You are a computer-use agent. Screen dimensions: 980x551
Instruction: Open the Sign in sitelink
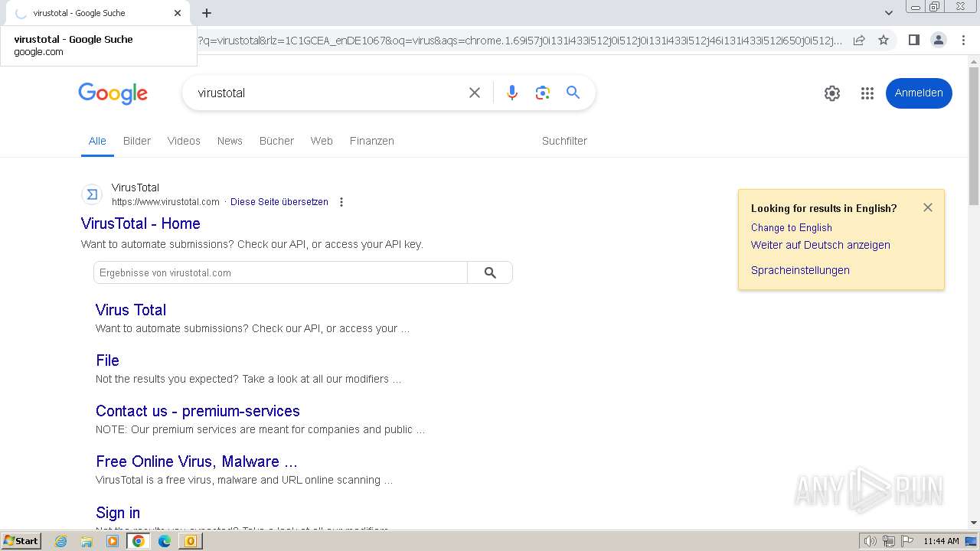(x=118, y=513)
